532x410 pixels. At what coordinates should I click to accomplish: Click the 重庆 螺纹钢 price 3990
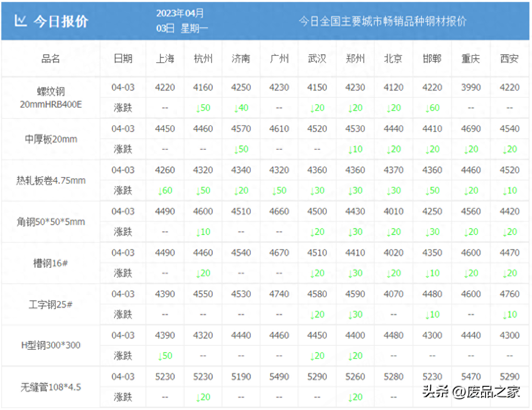coord(470,87)
